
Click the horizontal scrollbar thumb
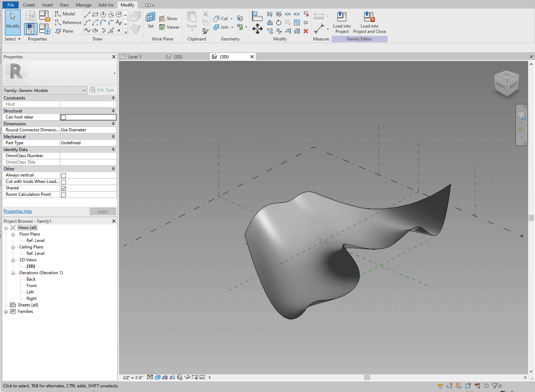pyautogui.click(x=367, y=377)
